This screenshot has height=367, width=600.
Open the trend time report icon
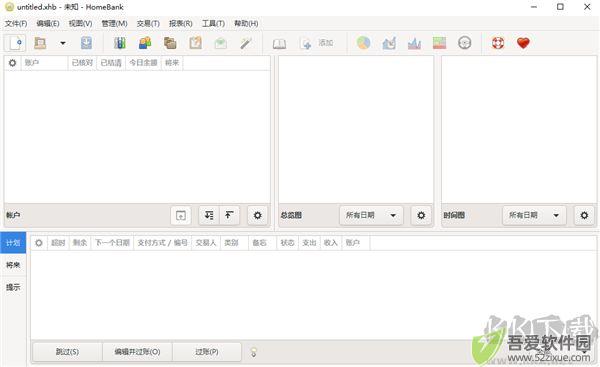(389, 43)
